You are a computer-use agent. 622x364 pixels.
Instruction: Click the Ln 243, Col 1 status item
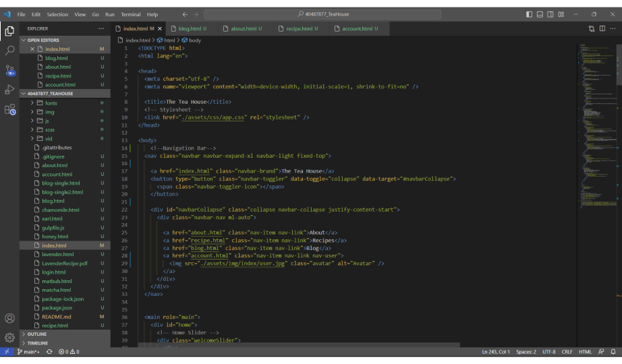pyautogui.click(x=495, y=352)
